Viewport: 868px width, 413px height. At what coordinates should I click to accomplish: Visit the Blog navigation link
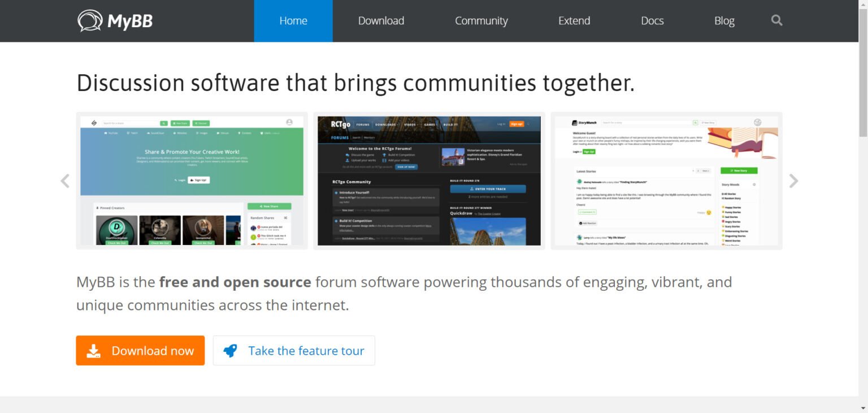point(724,21)
